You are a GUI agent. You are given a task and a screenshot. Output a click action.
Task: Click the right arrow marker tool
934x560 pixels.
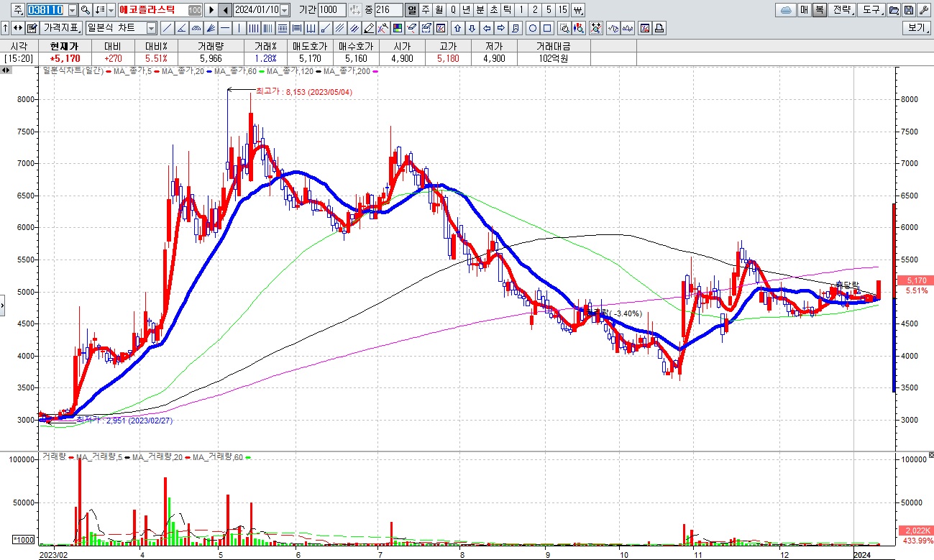pos(500,28)
